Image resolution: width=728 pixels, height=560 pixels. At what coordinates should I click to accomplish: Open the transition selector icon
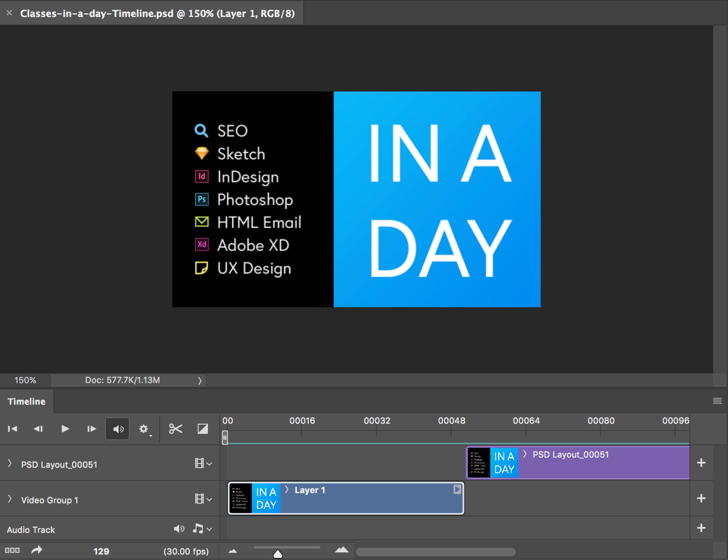pyautogui.click(x=202, y=429)
